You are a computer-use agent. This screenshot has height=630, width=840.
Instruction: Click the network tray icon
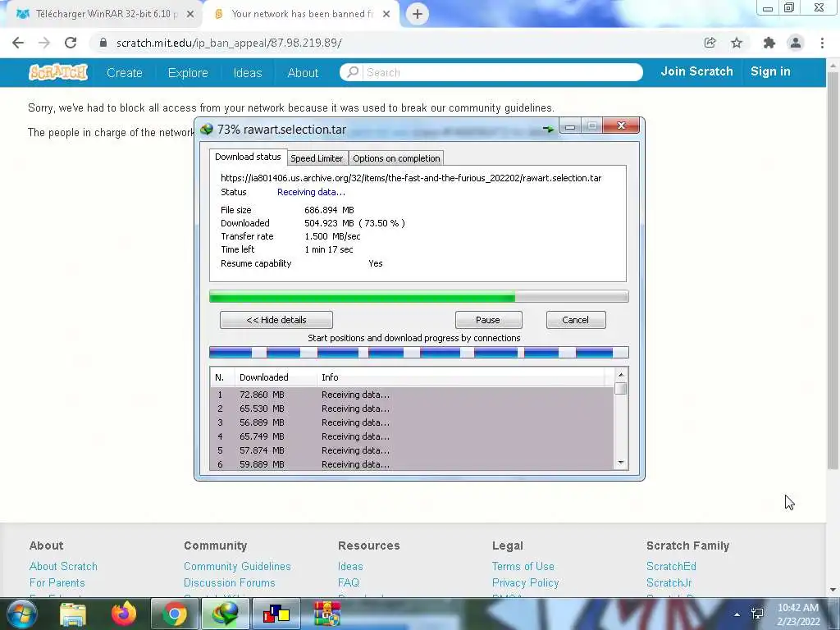pos(757,614)
